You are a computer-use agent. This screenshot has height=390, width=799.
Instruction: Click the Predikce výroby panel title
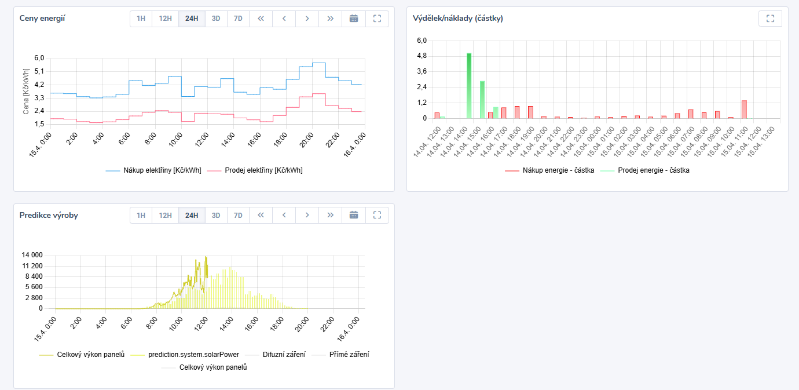click(49, 215)
